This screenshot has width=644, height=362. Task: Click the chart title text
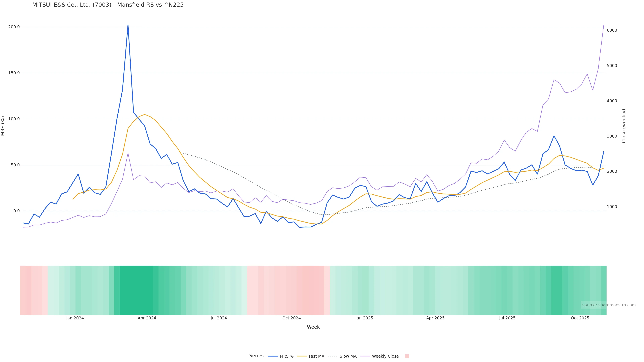click(x=108, y=5)
